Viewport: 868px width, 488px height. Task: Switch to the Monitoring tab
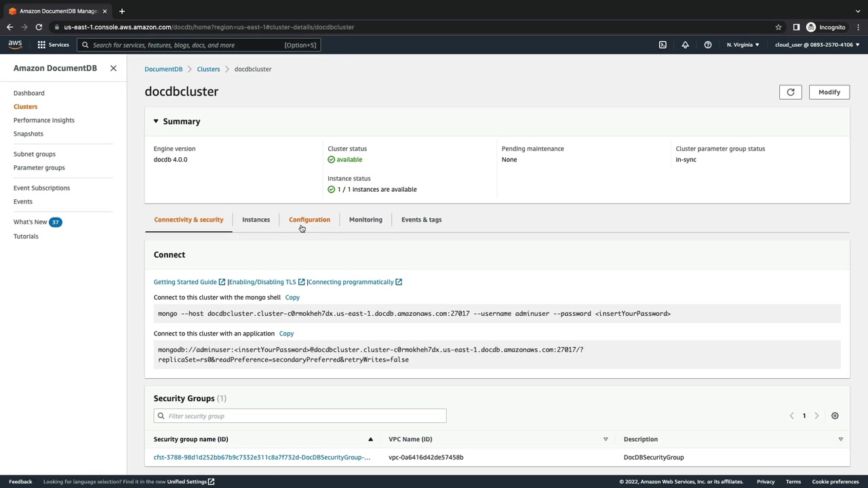coord(366,220)
